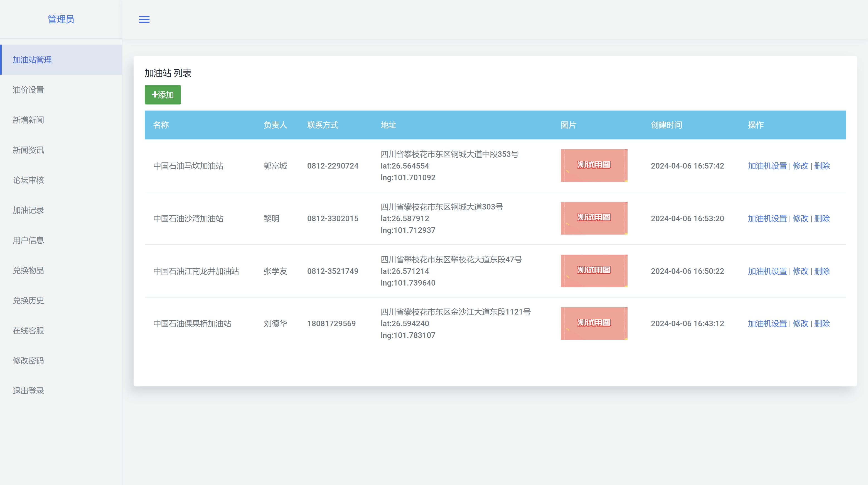
Task: Click the 负责人 column header
Action: 275,125
